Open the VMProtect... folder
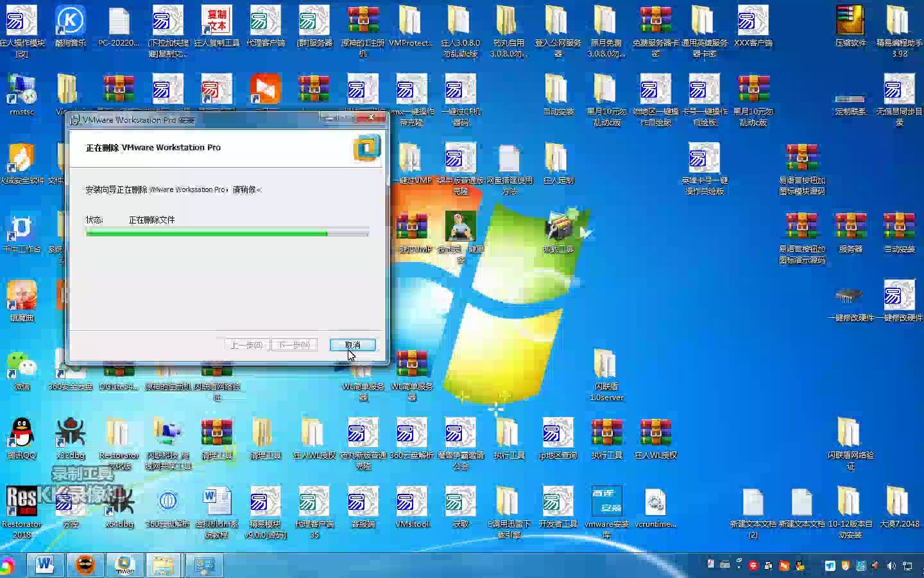Image resolution: width=924 pixels, height=578 pixels. (411, 26)
